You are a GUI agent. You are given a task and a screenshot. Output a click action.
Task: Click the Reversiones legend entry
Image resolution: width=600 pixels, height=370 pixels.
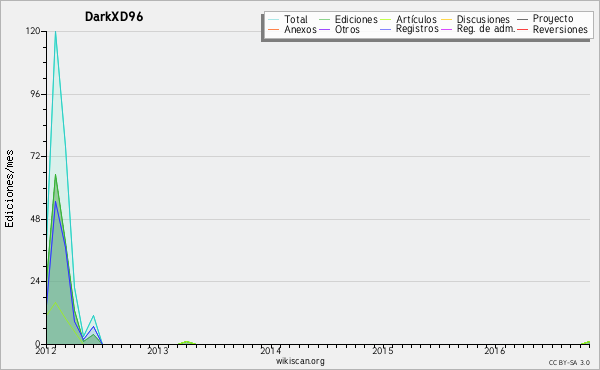coord(560,29)
